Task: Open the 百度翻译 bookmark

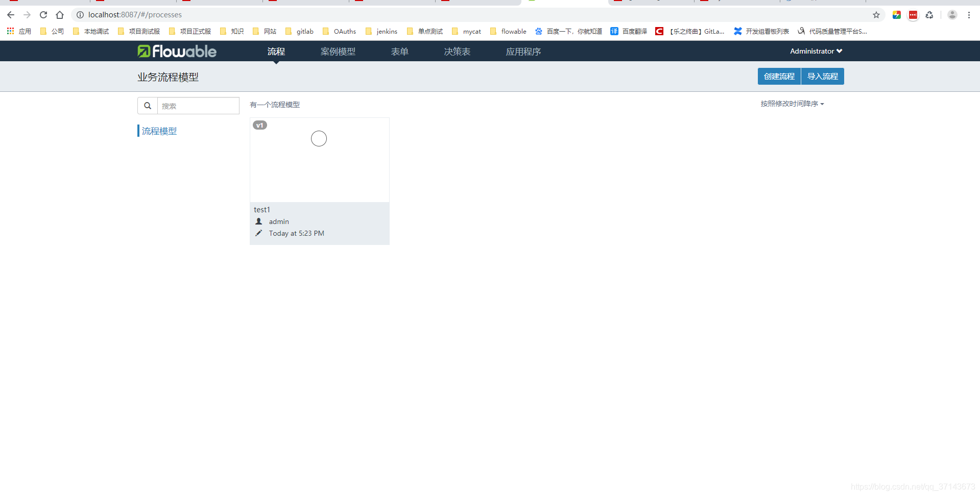Action: (x=629, y=31)
